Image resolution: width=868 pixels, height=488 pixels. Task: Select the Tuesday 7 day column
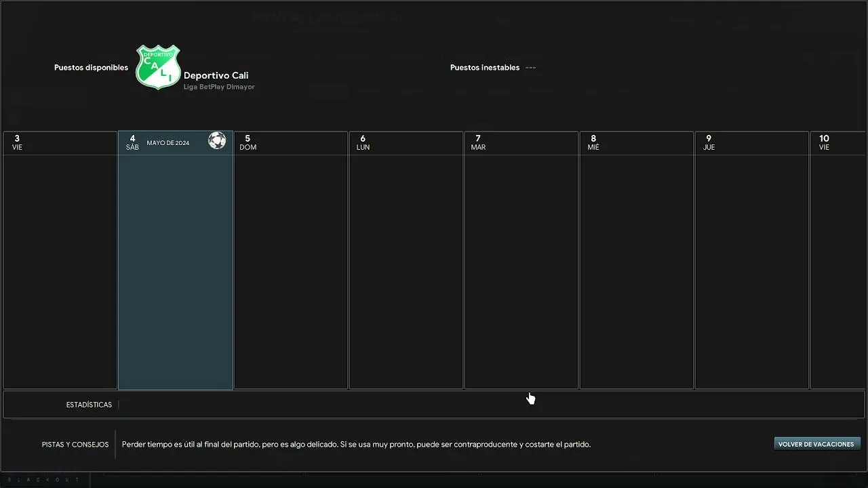click(521, 260)
